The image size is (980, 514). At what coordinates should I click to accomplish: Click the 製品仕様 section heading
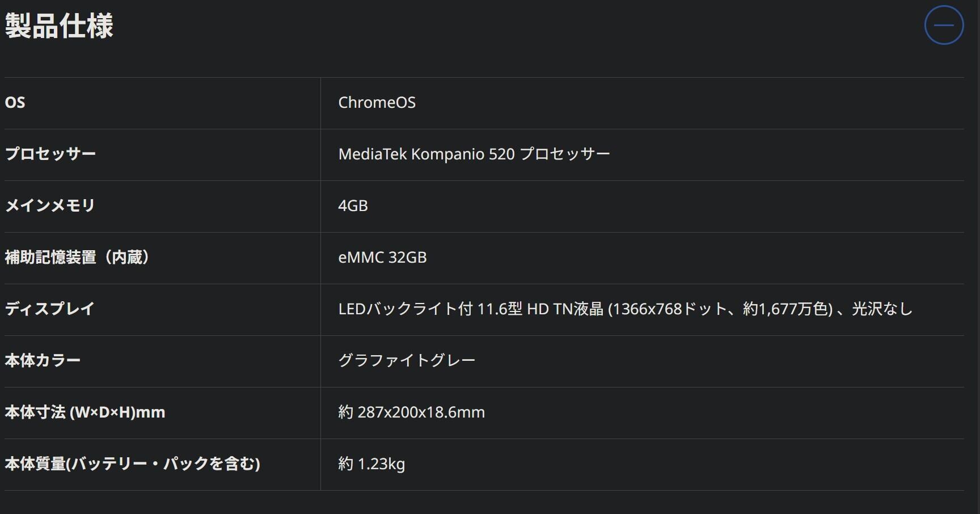tap(59, 26)
